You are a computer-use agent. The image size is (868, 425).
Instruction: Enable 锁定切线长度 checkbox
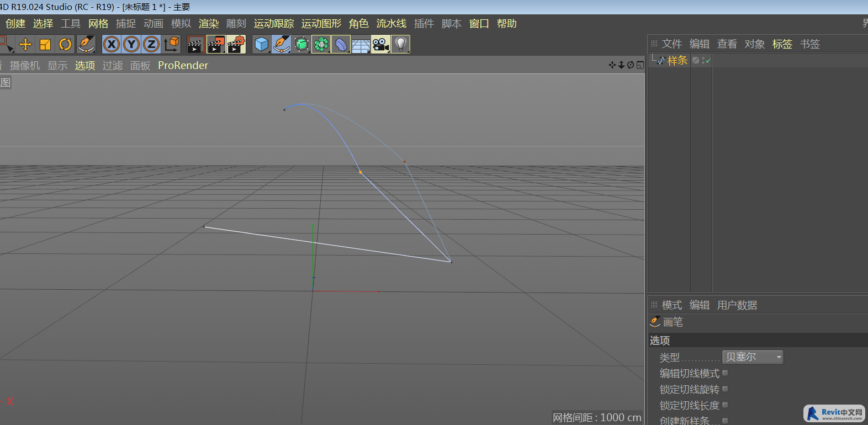click(x=726, y=405)
